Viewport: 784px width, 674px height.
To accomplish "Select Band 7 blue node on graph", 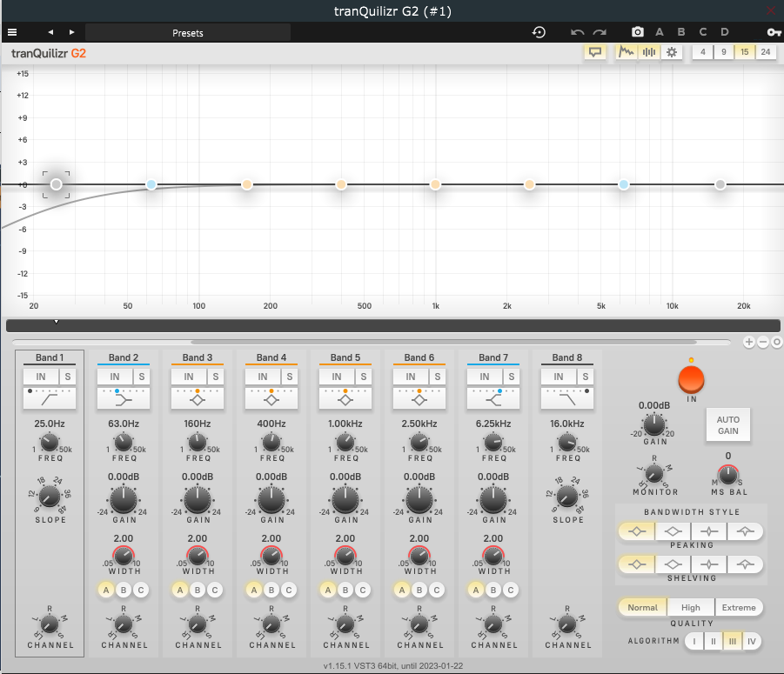I will (624, 184).
